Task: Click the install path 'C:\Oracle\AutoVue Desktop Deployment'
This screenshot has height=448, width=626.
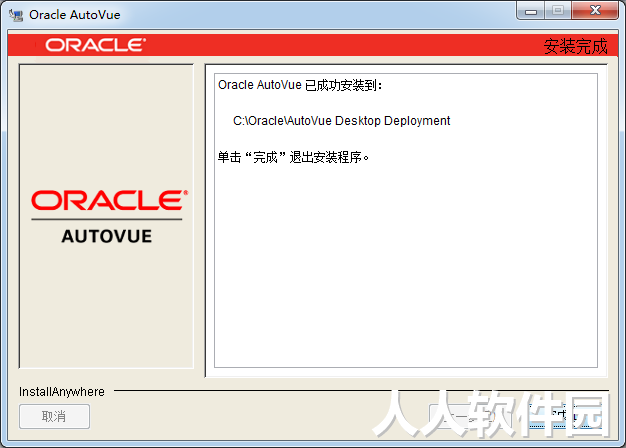Action: pyautogui.click(x=341, y=121)
